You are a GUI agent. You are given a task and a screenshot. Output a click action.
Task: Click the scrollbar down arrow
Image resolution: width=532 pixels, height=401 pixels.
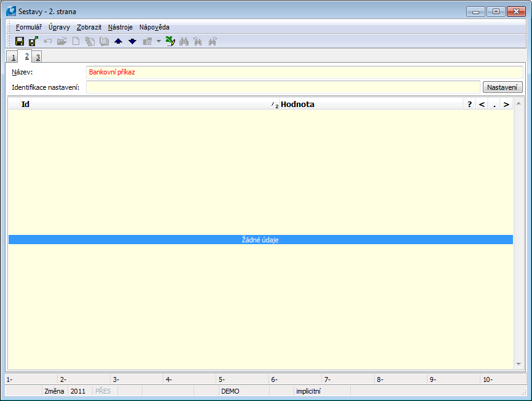tap(518, 364)
